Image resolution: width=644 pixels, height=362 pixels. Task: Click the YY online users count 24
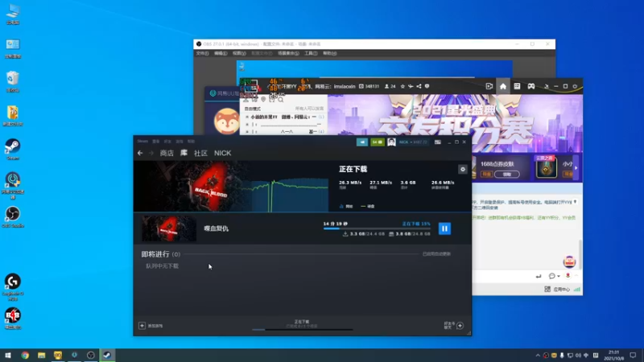[x=390, y=86]
